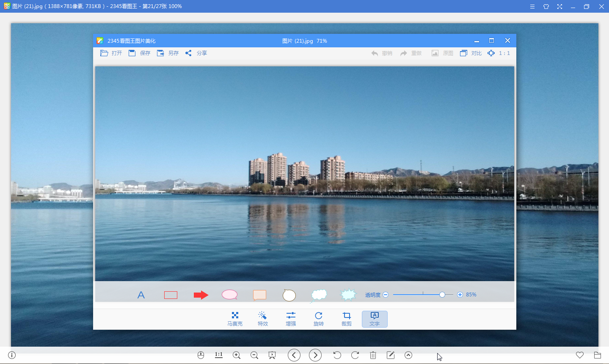Switch to the Rotate (旋转) tool
Screen dimensions: 609x364
319,319
